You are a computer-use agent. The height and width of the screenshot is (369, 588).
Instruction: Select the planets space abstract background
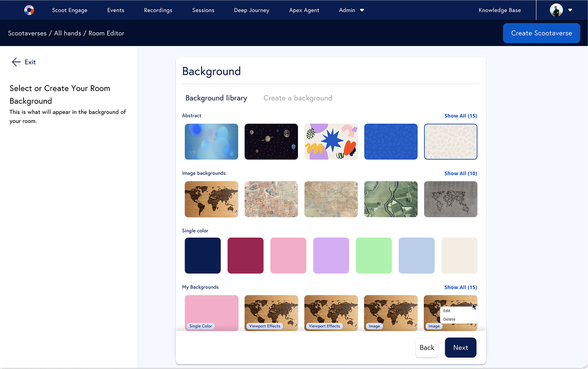[x=271, y=142]
